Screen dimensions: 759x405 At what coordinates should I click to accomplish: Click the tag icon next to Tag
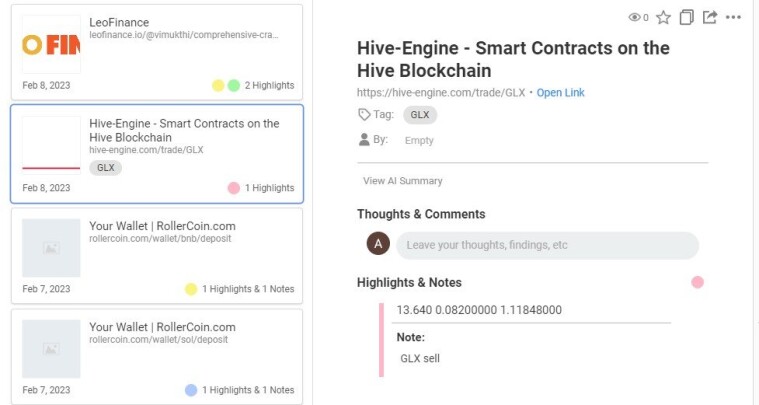(x=364, y=115)
